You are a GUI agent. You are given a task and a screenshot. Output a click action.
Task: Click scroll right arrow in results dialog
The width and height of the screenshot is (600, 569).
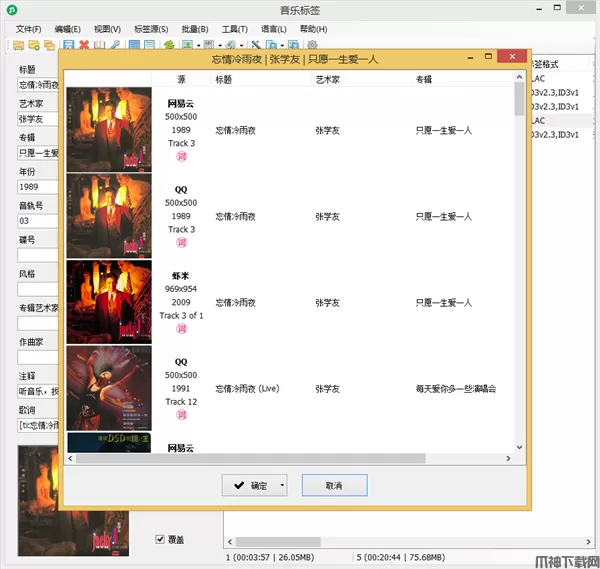508,458
